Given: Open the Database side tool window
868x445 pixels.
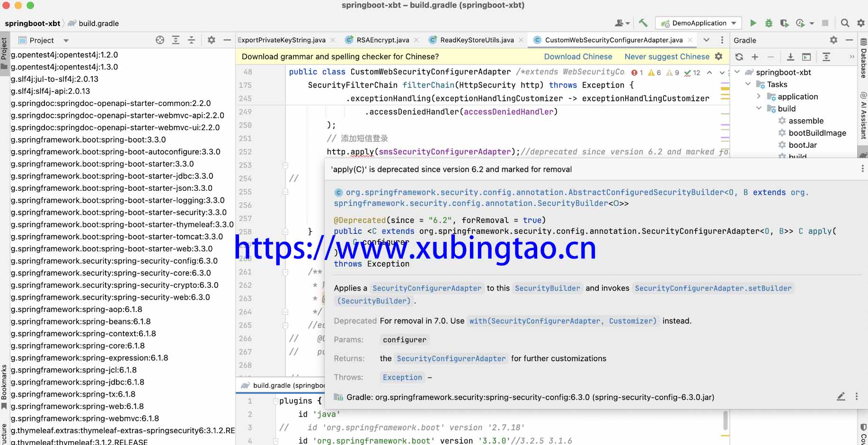Looking at the screenshot, I should (863, 59).
